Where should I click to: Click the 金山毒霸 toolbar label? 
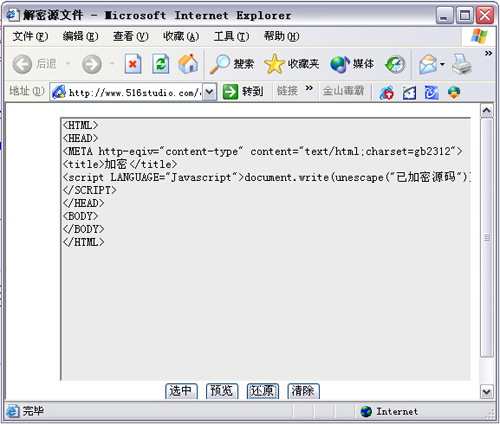[x=343, y=90]
